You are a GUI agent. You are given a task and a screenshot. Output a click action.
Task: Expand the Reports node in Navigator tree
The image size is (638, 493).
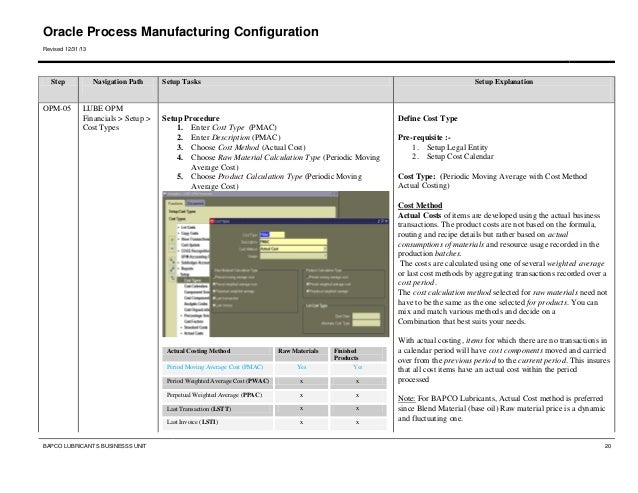pos(178,268)
